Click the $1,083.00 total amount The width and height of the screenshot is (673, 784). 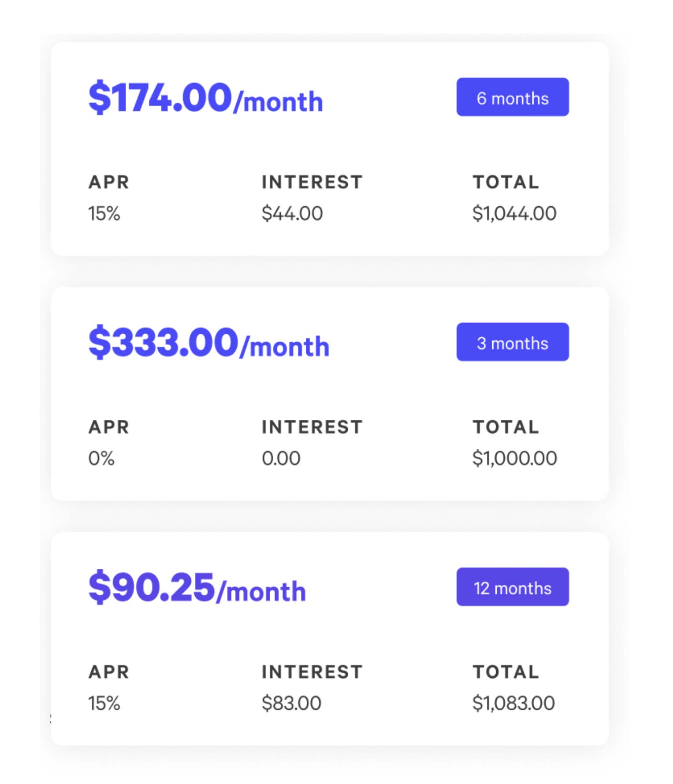(513, 703)
